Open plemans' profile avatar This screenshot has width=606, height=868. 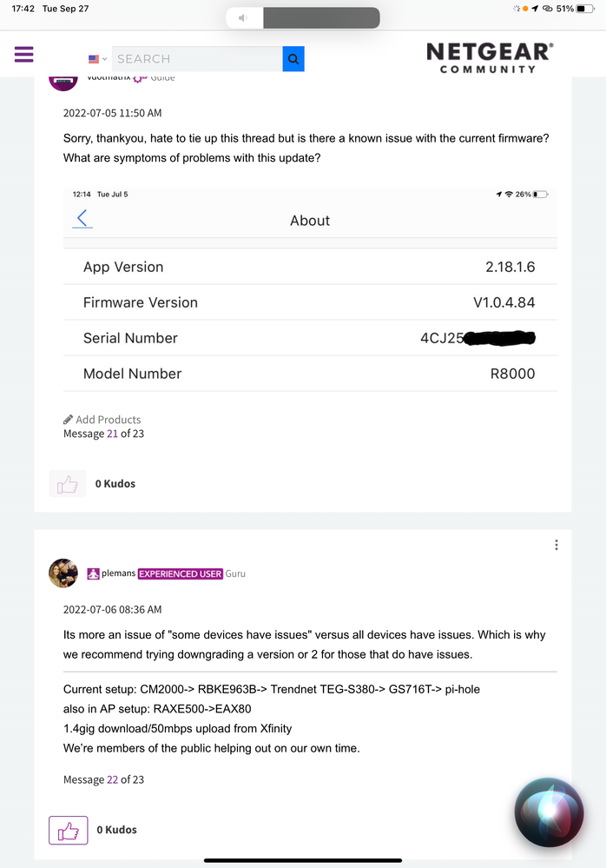(x=63, y=573)
